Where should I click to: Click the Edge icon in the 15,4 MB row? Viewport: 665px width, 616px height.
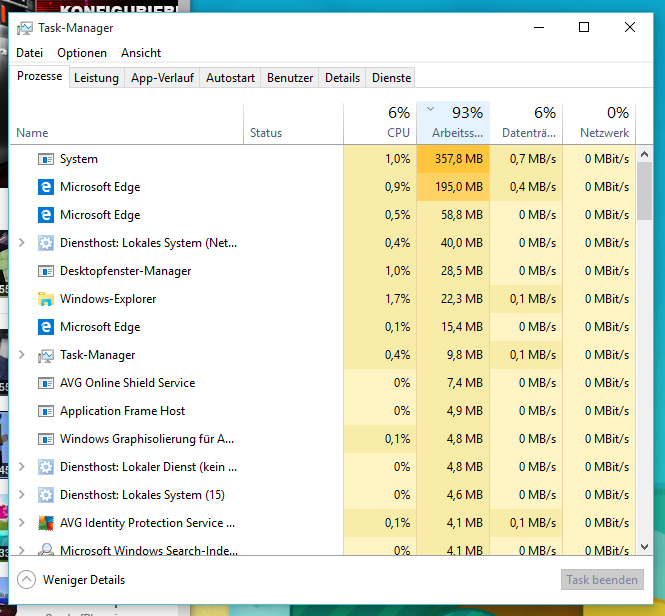pos(46,327)
